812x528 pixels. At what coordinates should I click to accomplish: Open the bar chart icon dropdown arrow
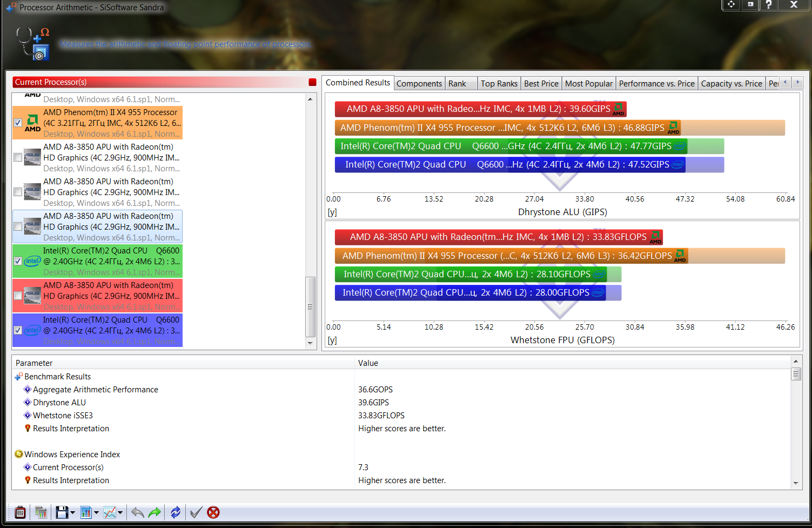pos(96,513)
